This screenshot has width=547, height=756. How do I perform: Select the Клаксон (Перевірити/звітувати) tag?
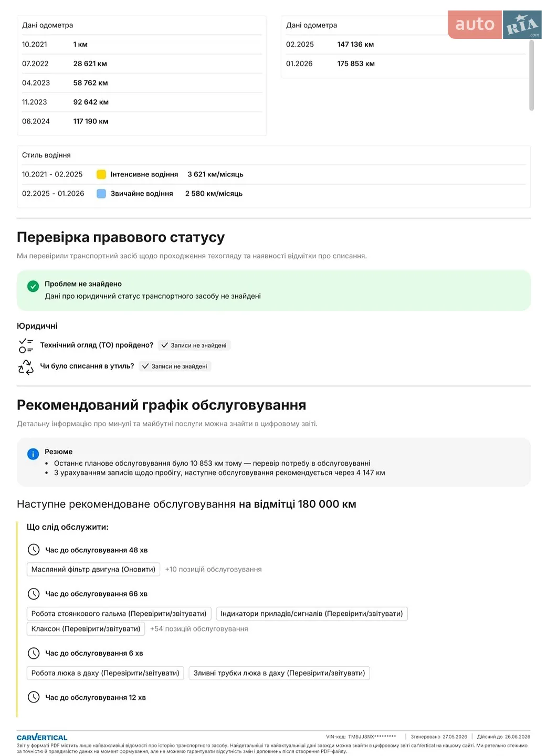tap(86, 628)
